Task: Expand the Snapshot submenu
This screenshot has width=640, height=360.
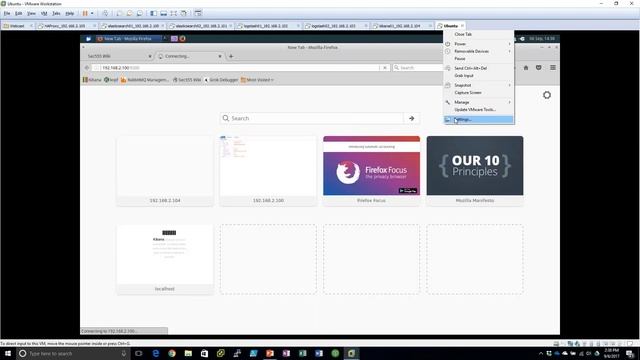Action: [x=478, y=85]
